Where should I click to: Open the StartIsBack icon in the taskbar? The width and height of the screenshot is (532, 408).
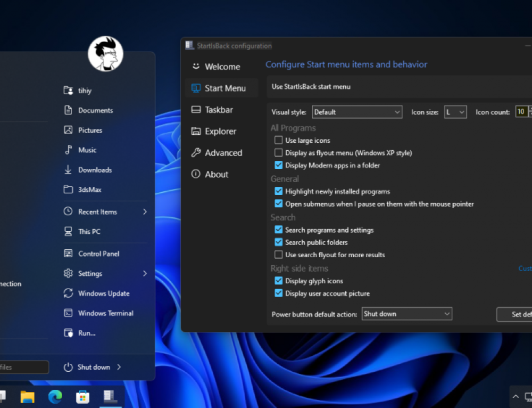(x=110, y=396)
